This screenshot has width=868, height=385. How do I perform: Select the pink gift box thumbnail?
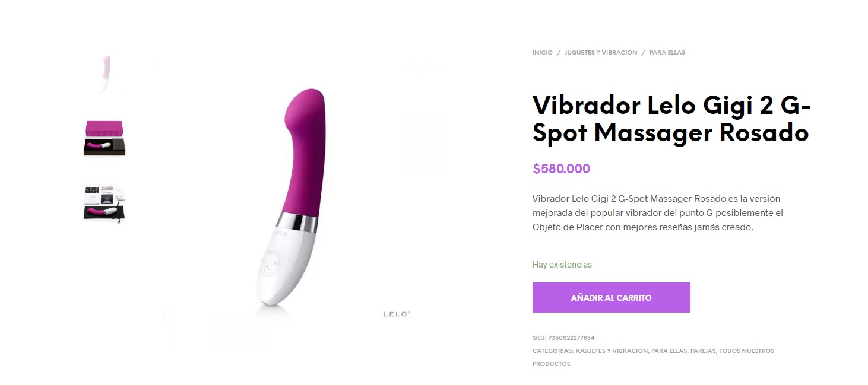click(x=105, y=138)
